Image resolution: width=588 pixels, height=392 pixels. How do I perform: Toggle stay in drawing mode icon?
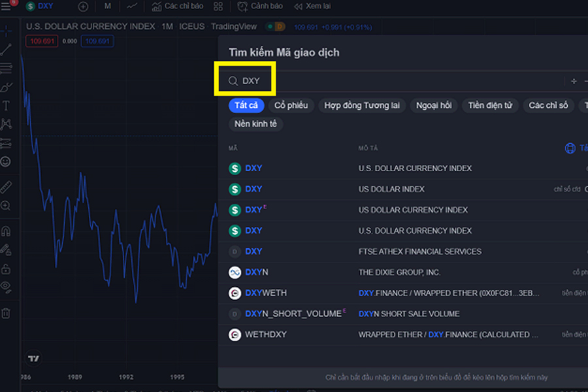6,250
